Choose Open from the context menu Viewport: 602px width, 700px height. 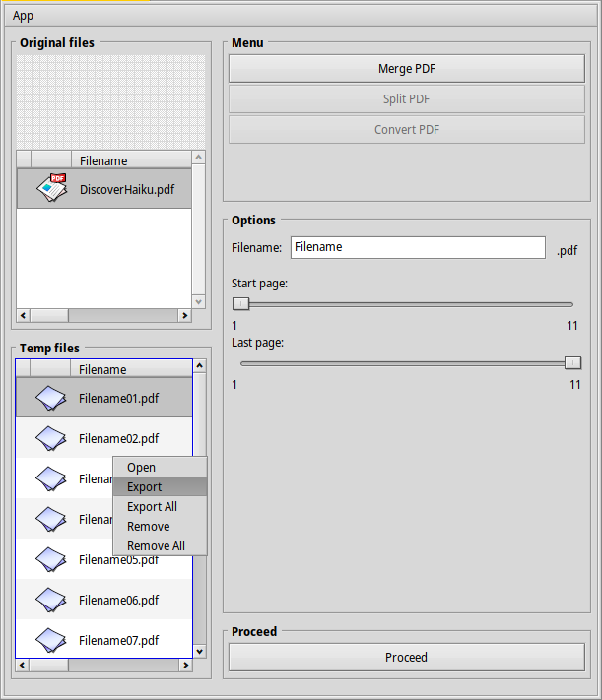click(141, 468)
